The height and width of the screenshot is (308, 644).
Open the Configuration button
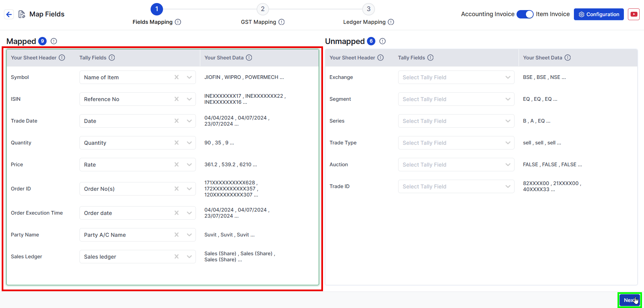(599, 14)
